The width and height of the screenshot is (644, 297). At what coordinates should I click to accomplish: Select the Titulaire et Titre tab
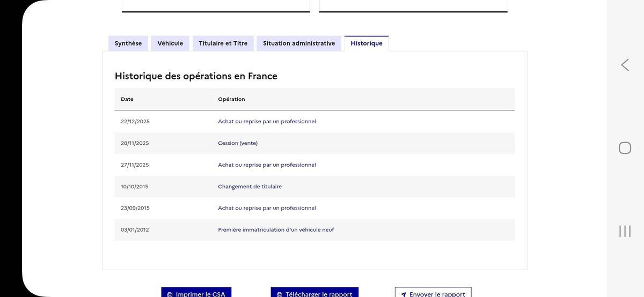point(223,43)
